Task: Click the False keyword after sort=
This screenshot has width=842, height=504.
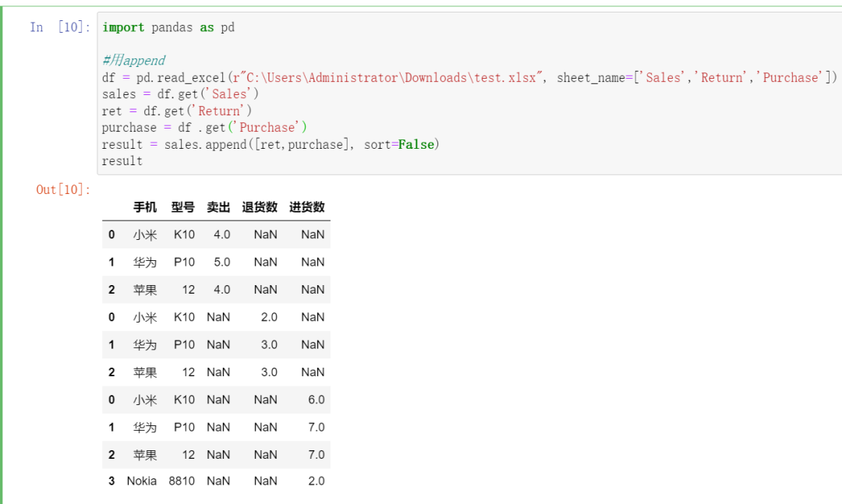Action: (416, 144)
